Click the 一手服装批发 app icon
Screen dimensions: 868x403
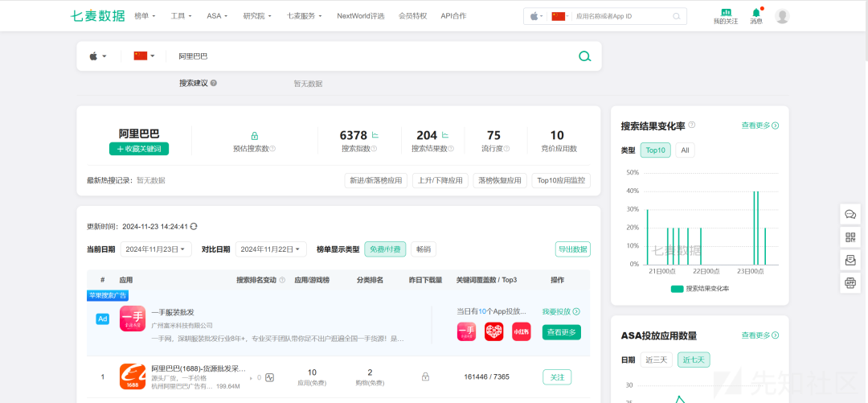pos(133,319)
